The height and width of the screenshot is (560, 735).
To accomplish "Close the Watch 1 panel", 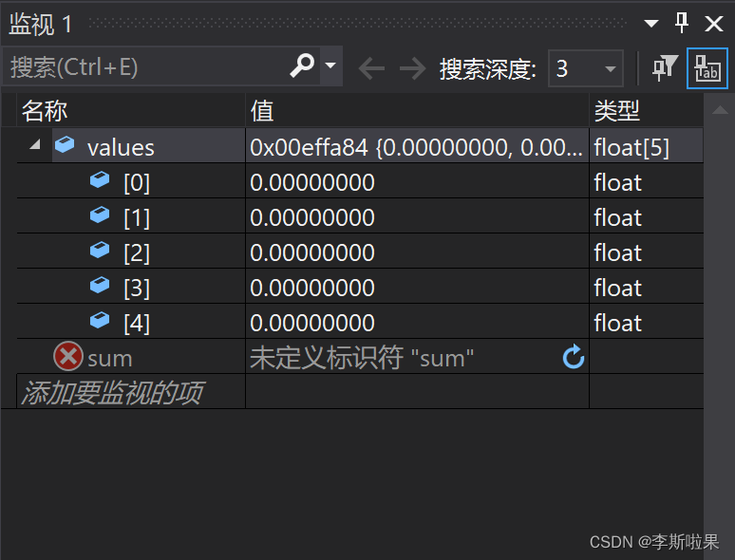I will pyautogui.click(x=714, y=24).
